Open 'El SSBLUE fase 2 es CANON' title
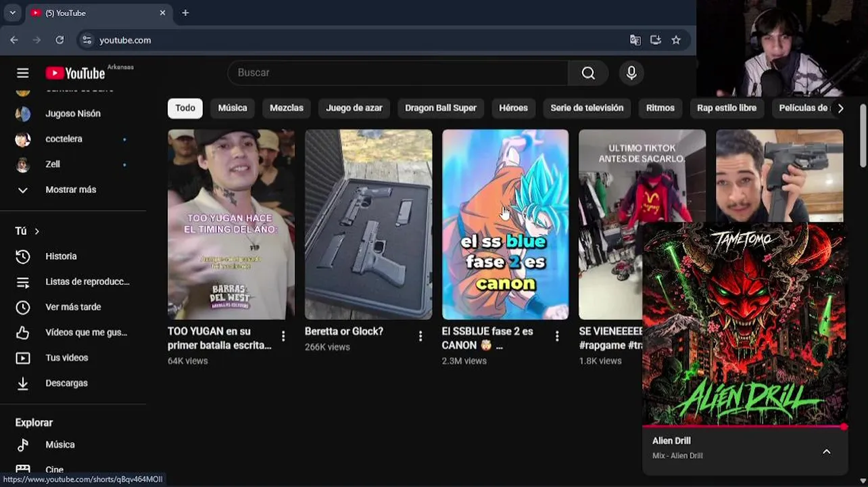This screenshot has width=868, height=487. pos(487,338)
